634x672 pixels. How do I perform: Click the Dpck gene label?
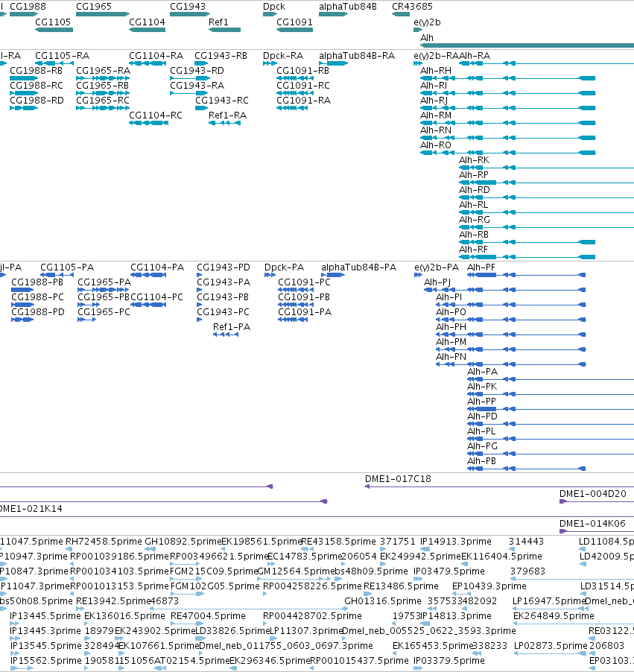pos(274,7)
